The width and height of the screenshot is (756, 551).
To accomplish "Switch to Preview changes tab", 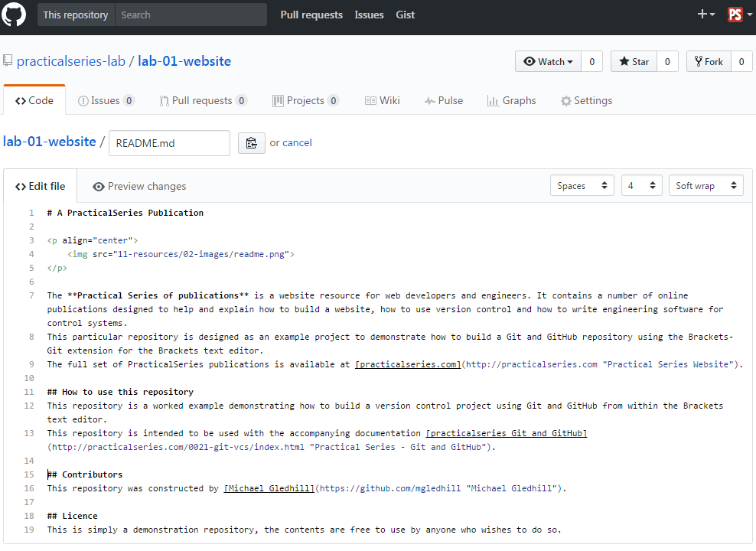I will pos(139,186).
